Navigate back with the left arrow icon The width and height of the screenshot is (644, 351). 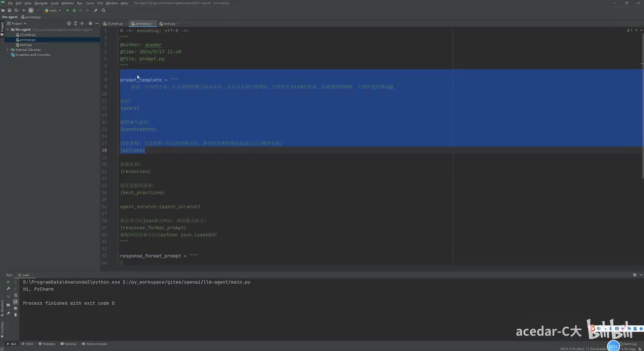(24, 10)
